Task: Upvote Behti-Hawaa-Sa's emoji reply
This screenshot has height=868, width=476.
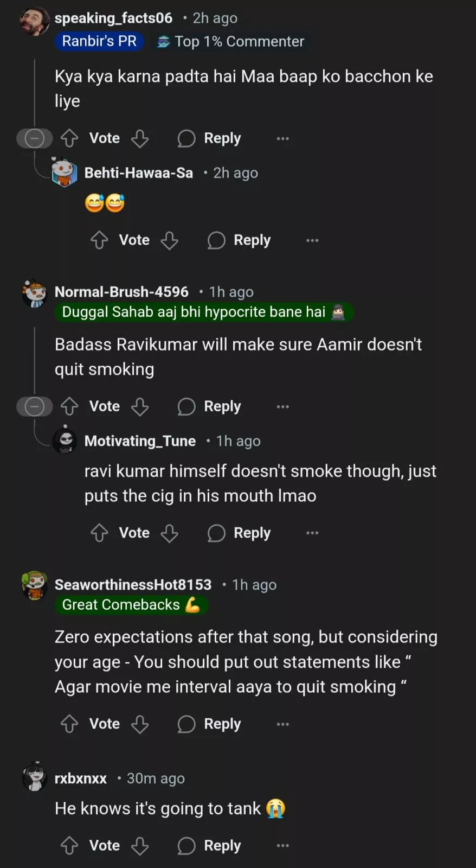Action: click(99, 240)
